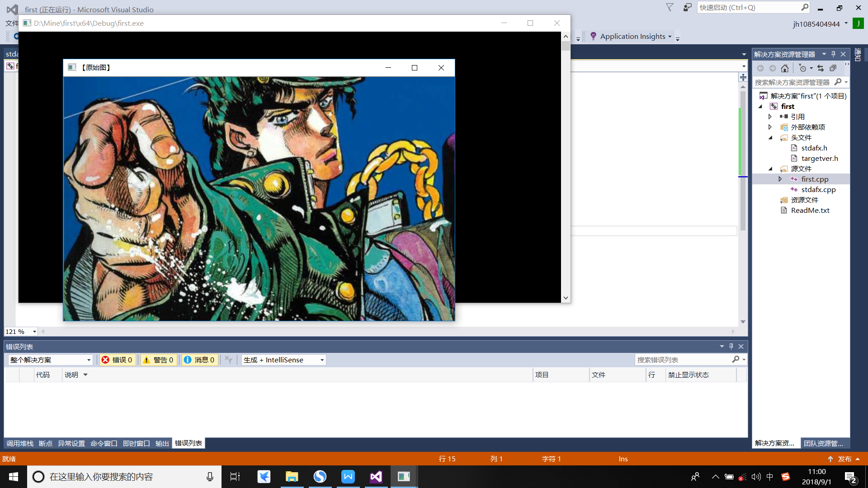868x488 pixels.
Task: Click the Solution Explorer Forward arrow
Action: tap(773, 68)
